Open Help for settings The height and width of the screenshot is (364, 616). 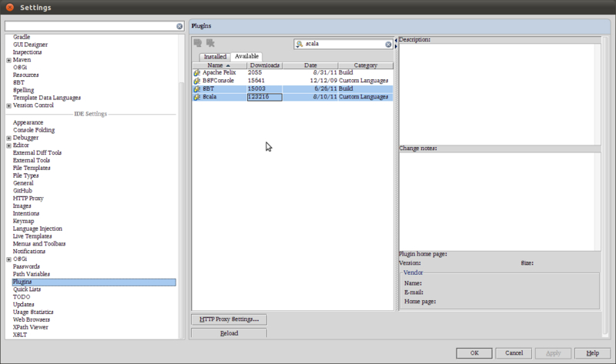[x=592, y=353]
